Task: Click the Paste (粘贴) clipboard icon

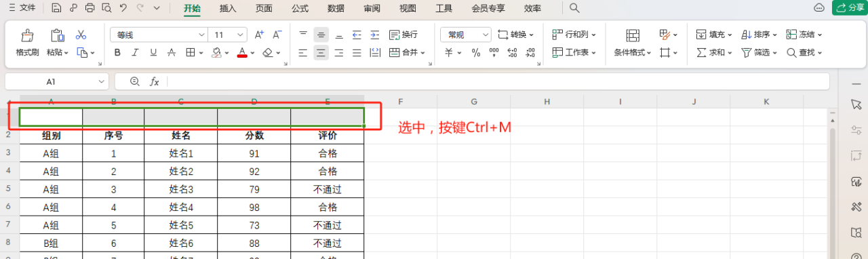Action: 57,35
